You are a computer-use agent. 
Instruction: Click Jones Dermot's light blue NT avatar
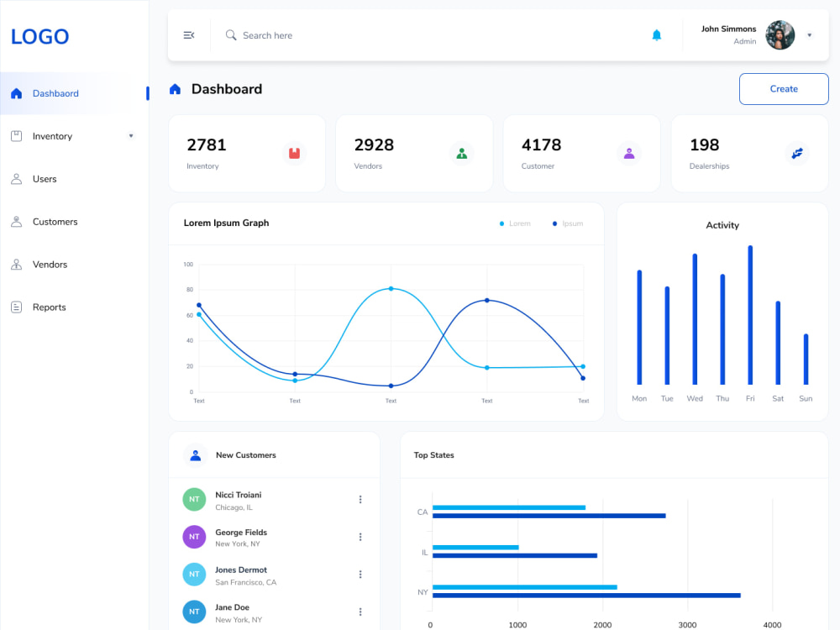click(194, 575)
